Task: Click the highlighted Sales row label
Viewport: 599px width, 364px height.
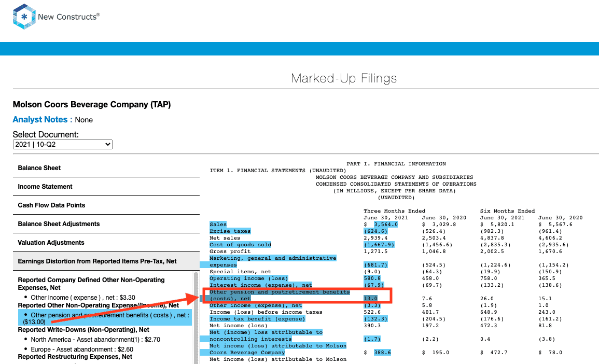Action: 218,225
